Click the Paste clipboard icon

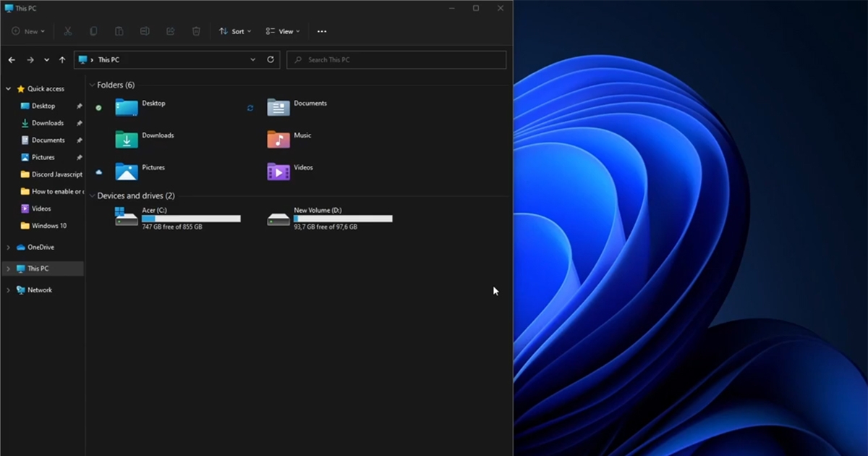coord(119,31)
